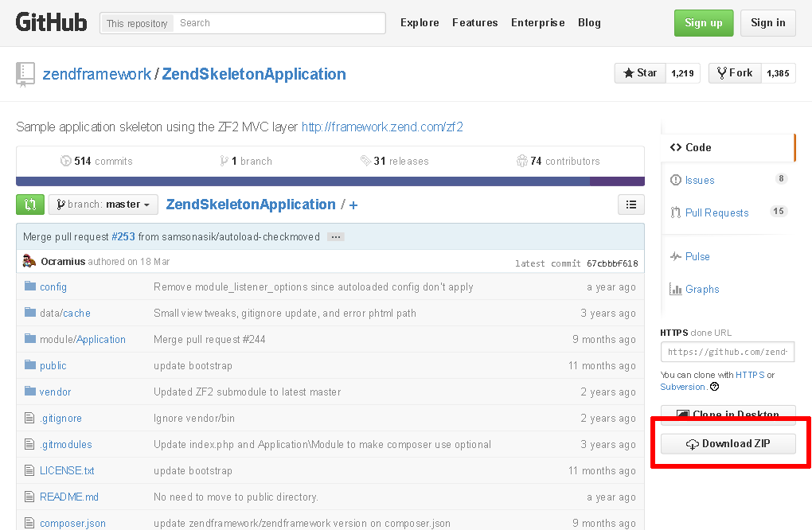The height and width of the screenshot is (530, 812).
Task: Click the new file plus icon after ZendSkeletonApplication
Action: click(x=353, y=205)
